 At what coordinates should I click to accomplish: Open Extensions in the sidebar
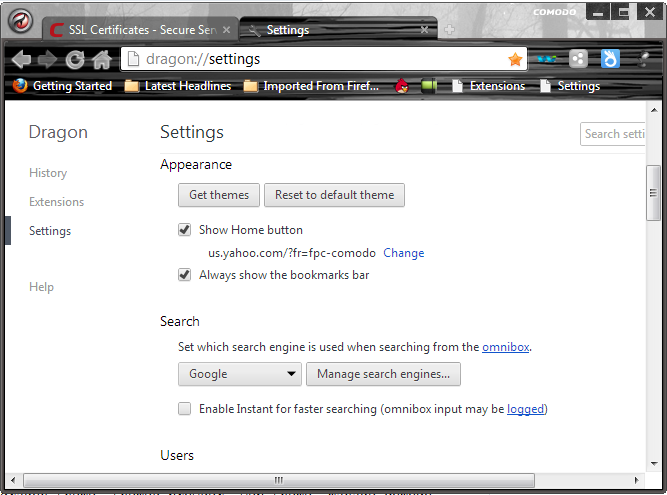[x=57, y=202]
